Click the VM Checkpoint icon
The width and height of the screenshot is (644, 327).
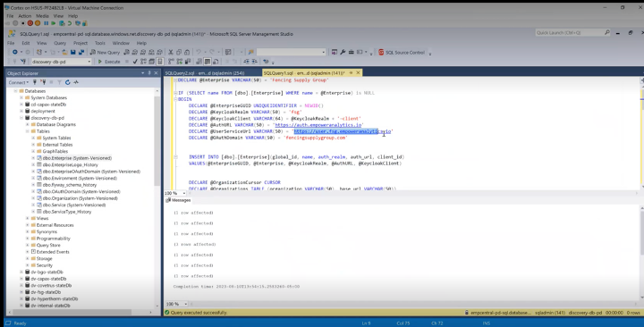(62, 23)
